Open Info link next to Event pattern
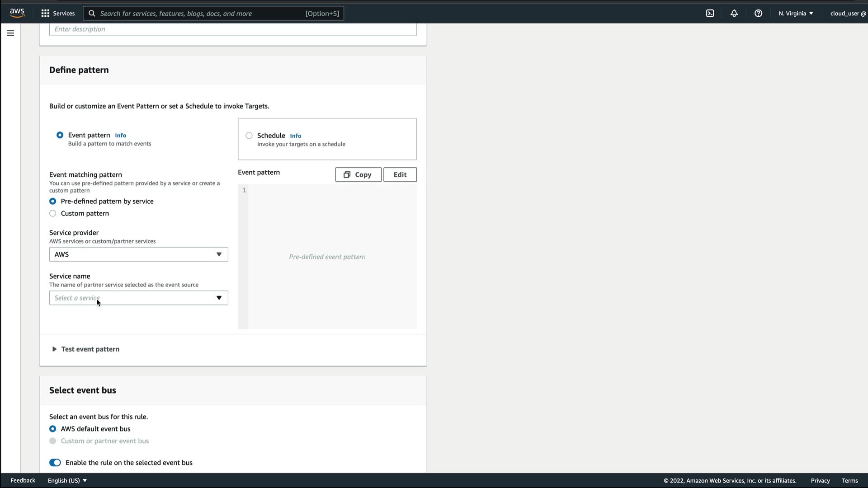Screen dimensions: 868x488 click(x=120, y=136)
